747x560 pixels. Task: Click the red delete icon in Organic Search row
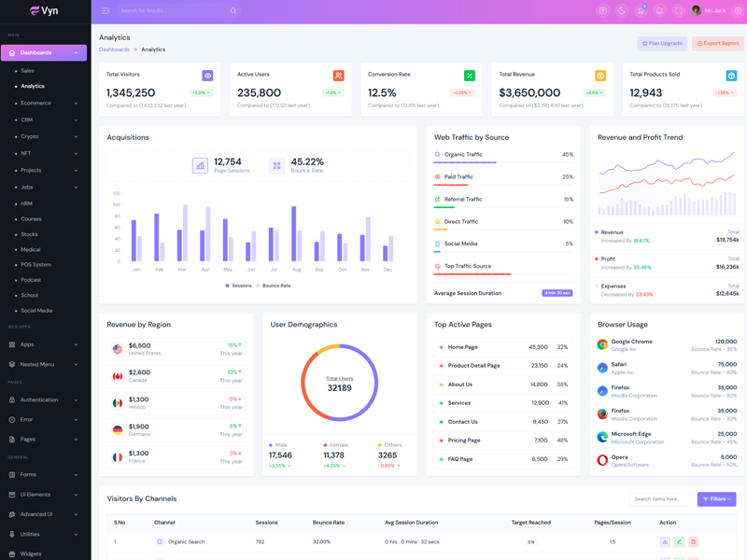pos(693,541)
